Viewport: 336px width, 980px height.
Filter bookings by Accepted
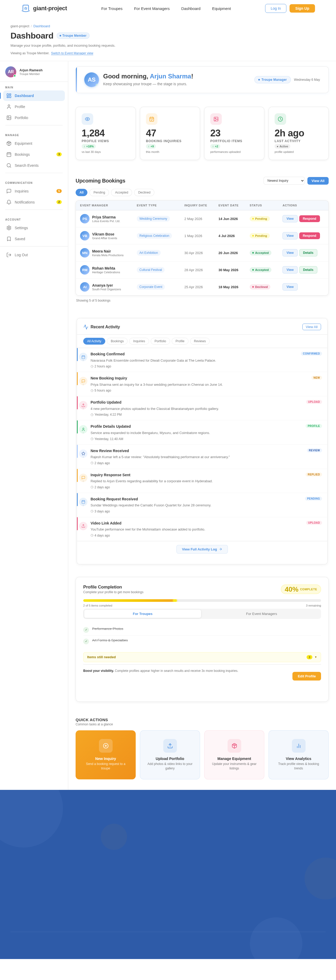click(122, 192)
